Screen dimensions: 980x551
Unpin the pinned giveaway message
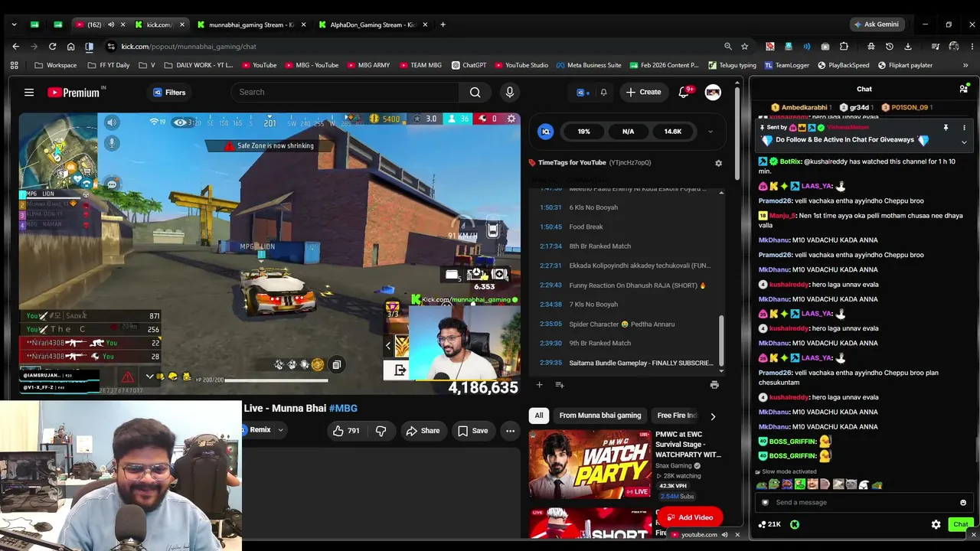tap(946, 128)
